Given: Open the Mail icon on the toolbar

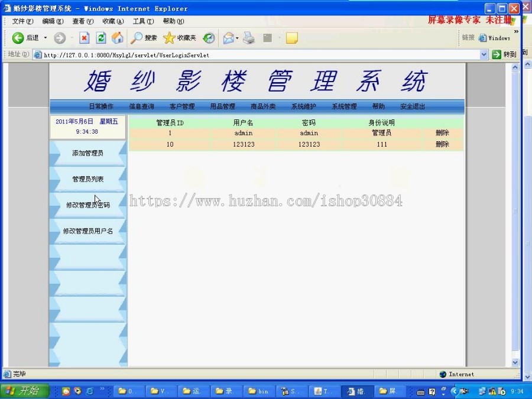Looking at the screenshot, I should pyautogui.click(x=229, y=37).
